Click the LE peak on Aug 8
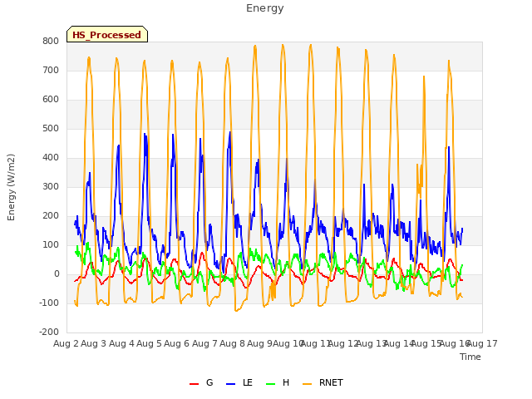 coord(230,132)
